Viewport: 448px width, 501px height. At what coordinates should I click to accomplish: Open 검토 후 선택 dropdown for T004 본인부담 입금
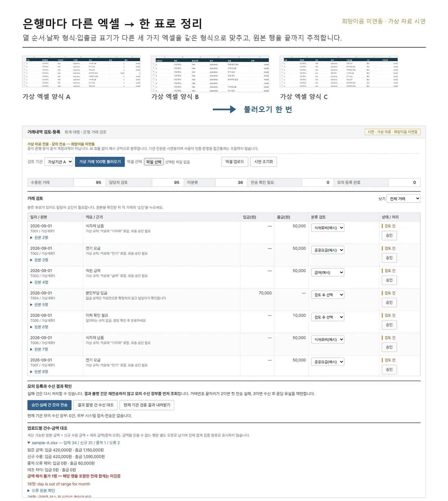tap(328, 295)
